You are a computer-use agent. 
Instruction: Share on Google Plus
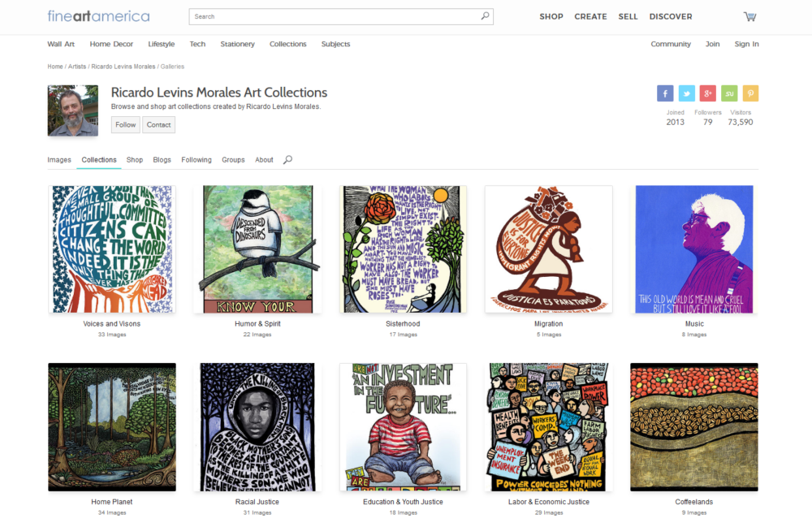[x=708, y=93]
